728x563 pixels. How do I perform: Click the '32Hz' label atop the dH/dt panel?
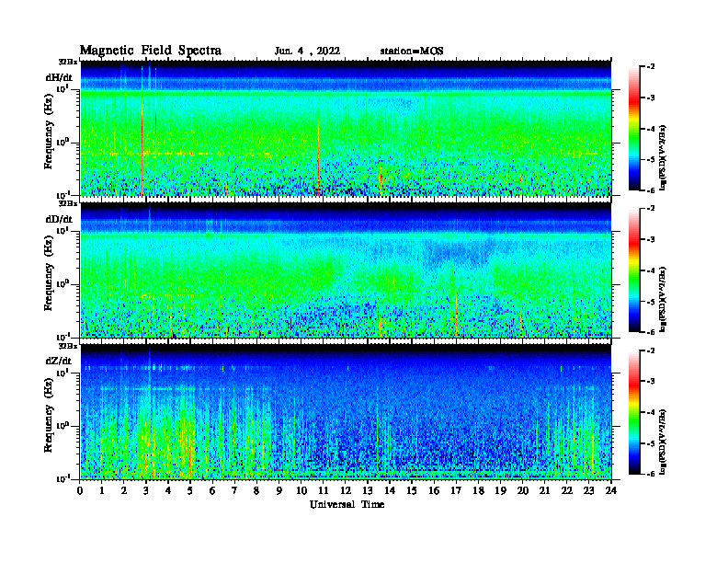point(68,62)
